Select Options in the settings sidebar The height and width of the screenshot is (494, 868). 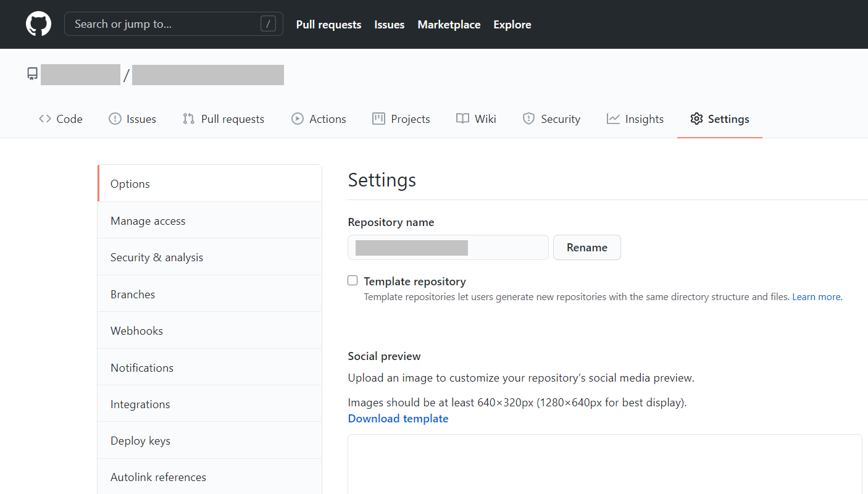[x=210, y=183]
